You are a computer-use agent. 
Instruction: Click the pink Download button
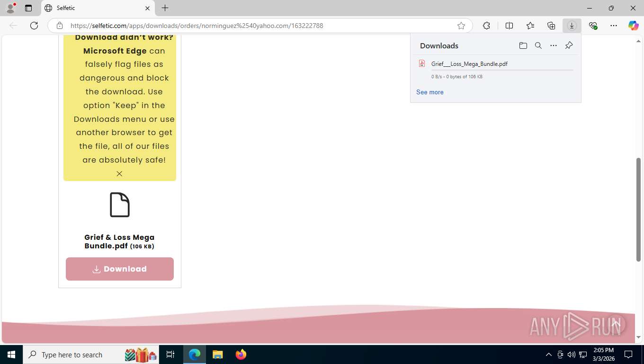click(120, 269)
